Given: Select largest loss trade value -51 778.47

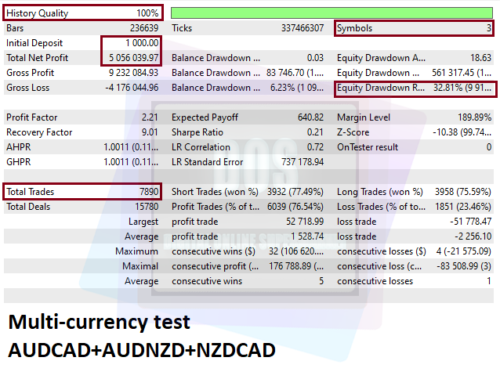Looking at the screenshot, I should pyautogui.click(x=471, y=222).
